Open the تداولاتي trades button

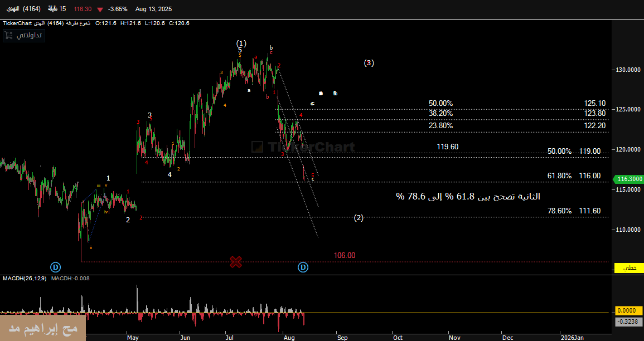[x=23, y=35]
